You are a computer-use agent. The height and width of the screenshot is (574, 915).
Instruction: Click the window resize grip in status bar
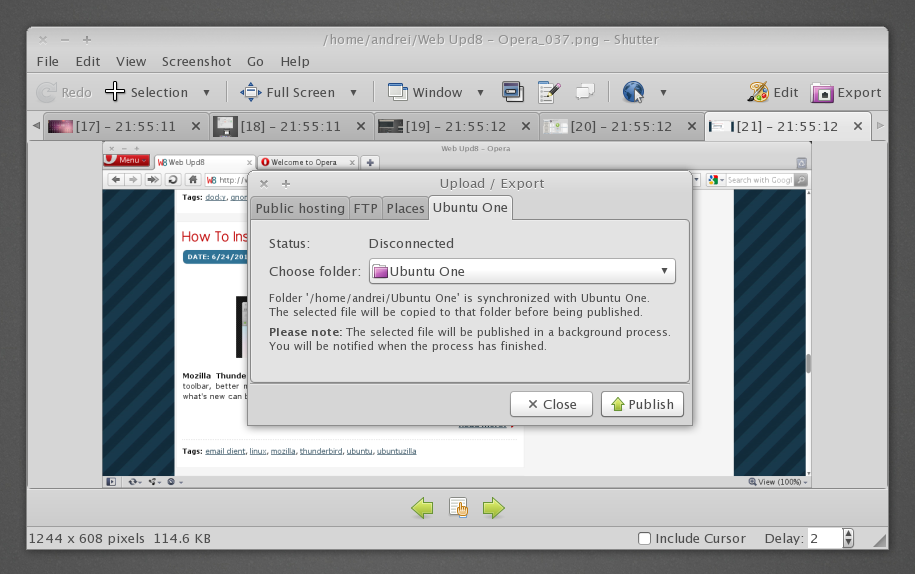click(879, 540)
